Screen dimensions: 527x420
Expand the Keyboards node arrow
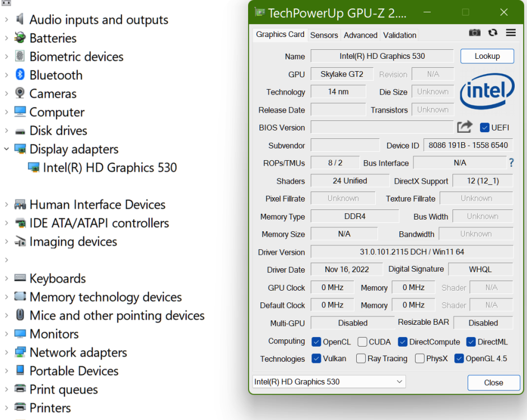(6, 278)
